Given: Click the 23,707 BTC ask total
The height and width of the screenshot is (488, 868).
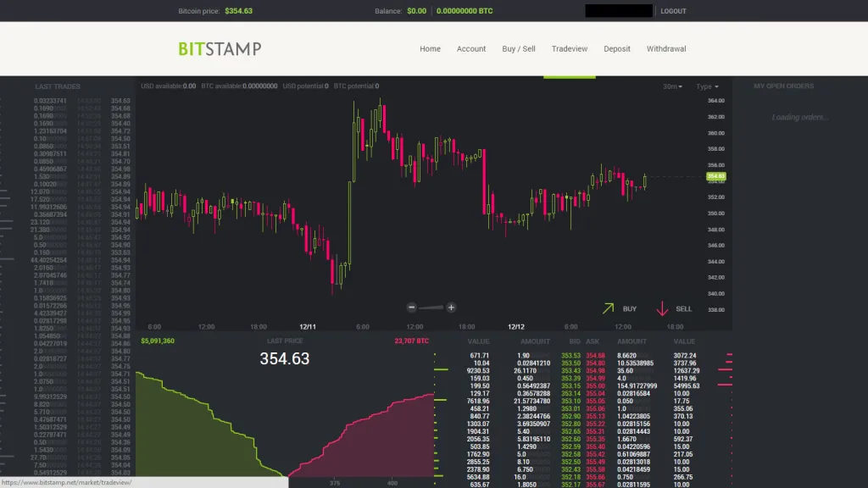Looking at the screenshot, I should 411,341.
